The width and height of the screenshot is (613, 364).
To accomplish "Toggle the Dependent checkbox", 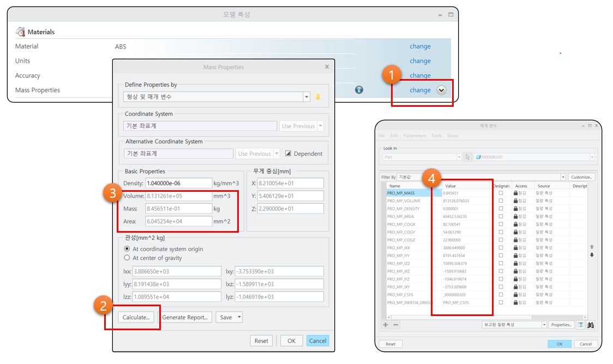I will [288, 154].
